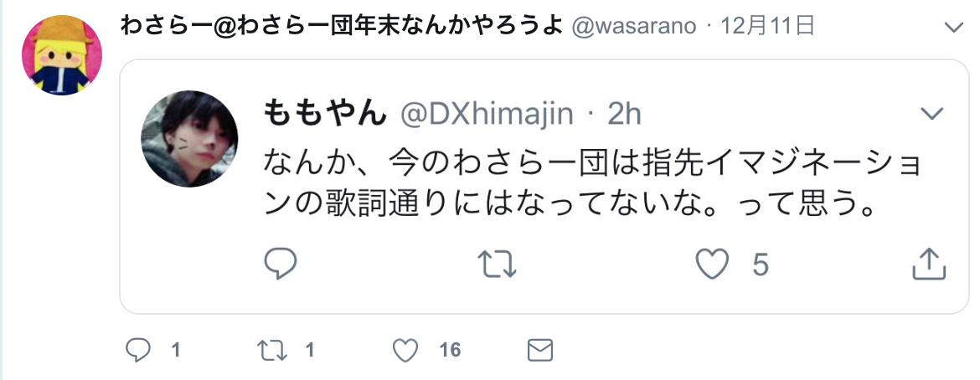Reply to the quoted ももやん tweet

point(280,264)
